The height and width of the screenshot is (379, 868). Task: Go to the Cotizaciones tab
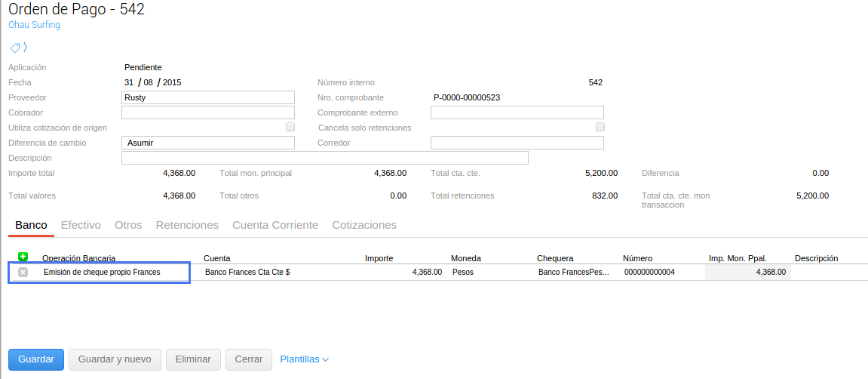(364, 225)
